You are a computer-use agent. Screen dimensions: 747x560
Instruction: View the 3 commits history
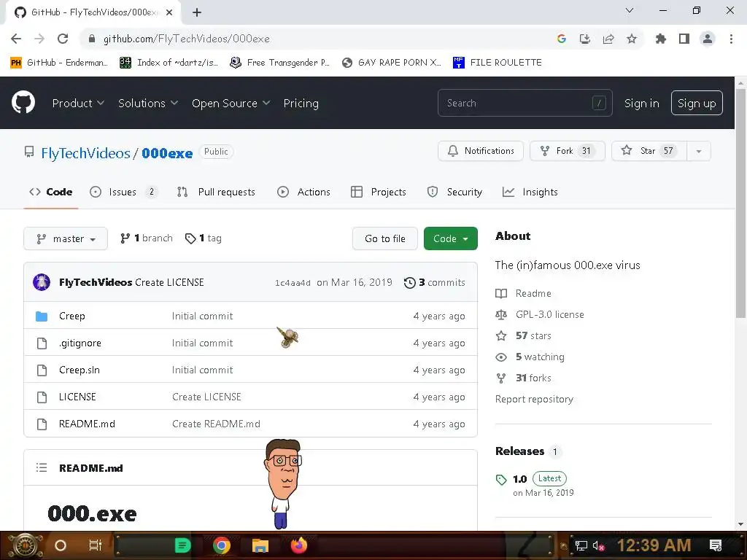click(435, 282)
